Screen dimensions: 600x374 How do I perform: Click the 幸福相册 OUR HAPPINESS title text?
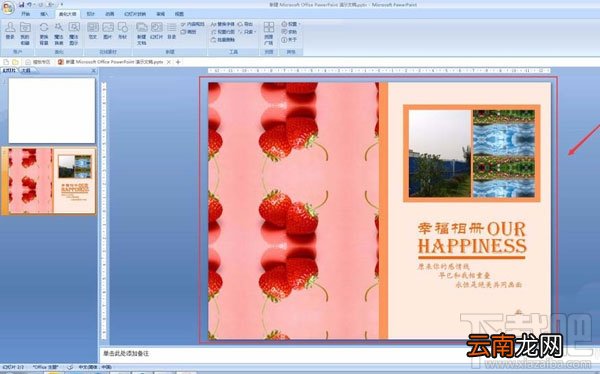(x=472, y=238)
